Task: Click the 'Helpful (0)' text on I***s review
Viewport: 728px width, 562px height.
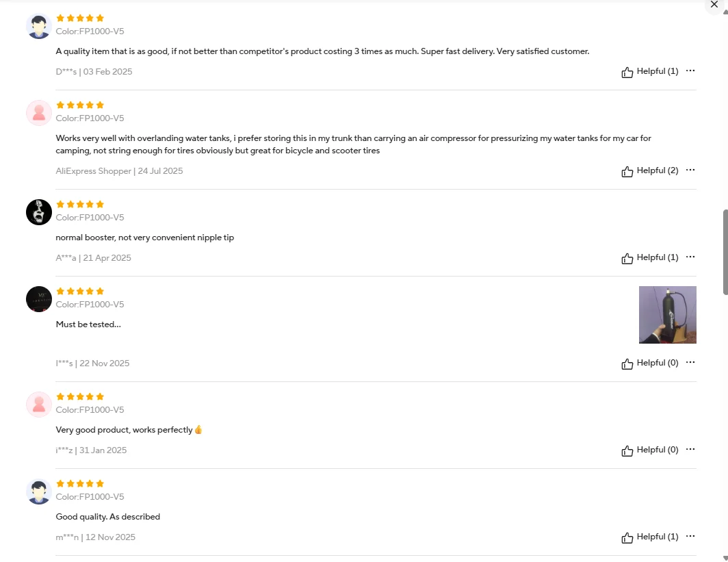Action: coord(658,363)
